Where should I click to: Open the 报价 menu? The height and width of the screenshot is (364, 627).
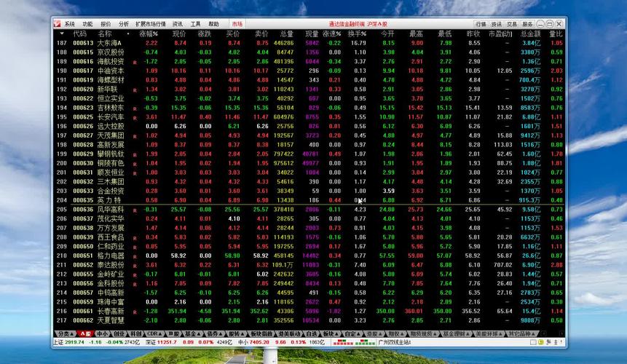106,24
